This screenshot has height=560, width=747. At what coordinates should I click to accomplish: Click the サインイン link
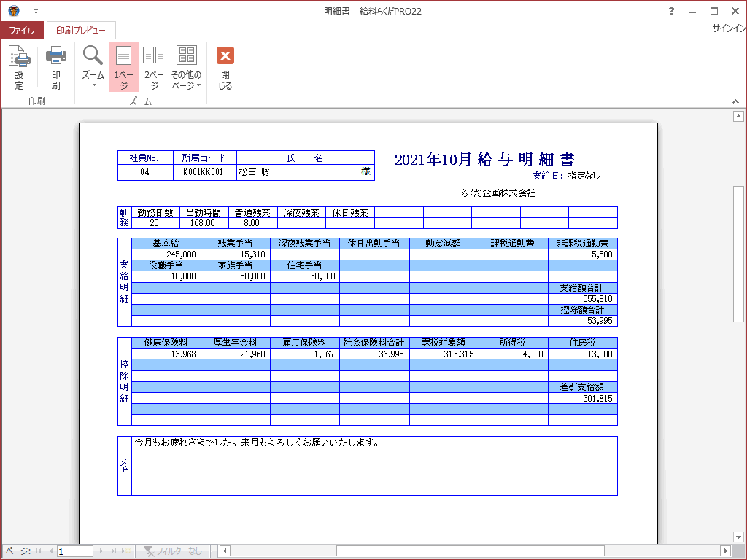coord(729,28)
